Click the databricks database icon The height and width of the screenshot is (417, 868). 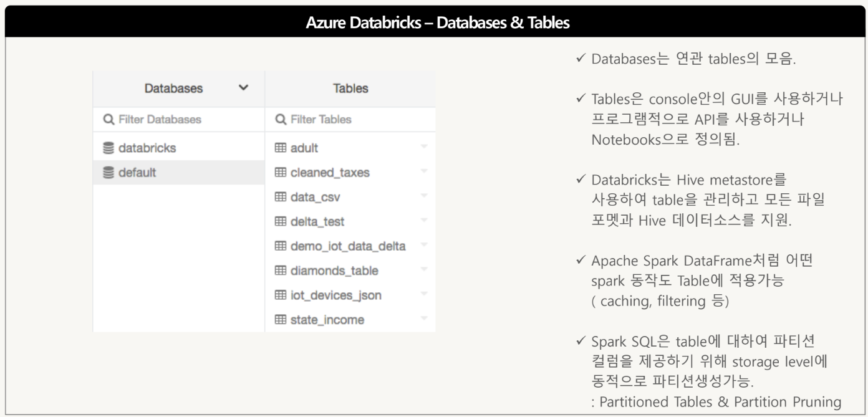pyautogui.click(x=109, y=148)
